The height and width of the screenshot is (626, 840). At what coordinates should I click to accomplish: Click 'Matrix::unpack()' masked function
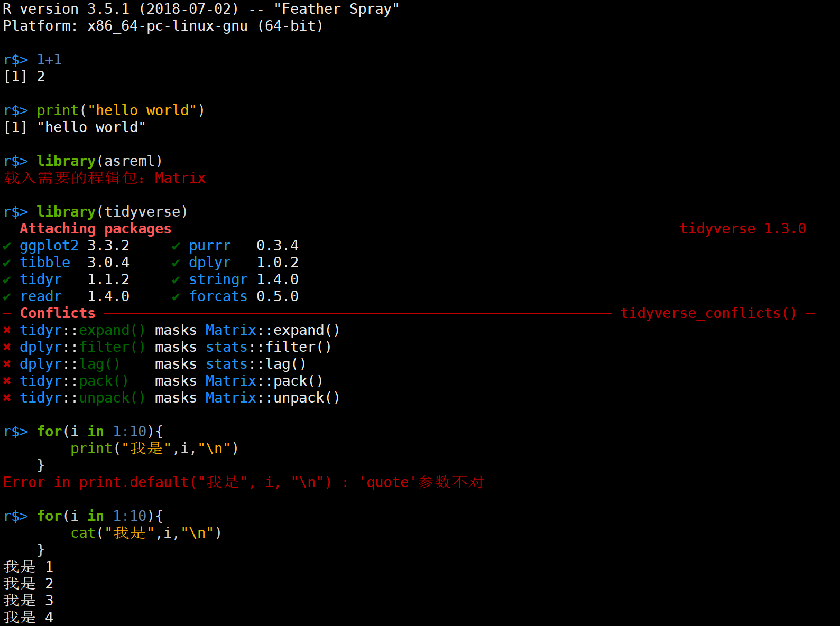[x=273, y=398]
